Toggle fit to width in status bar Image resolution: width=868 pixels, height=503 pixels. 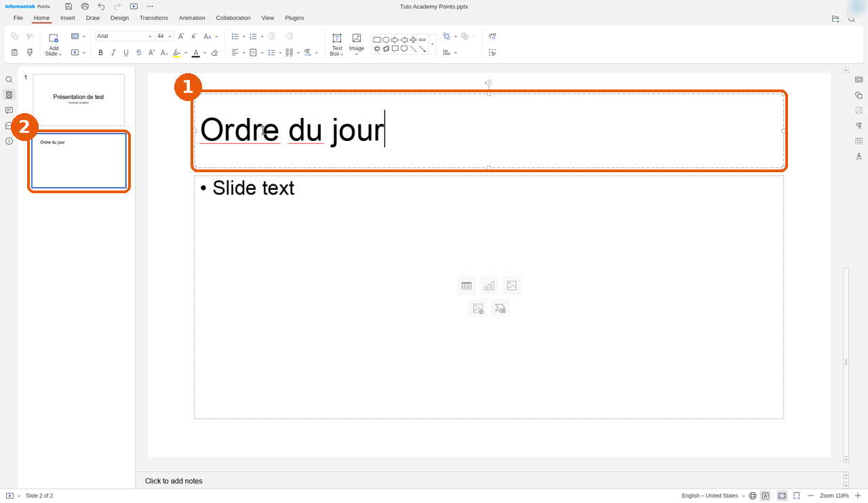tap(797, 496)
